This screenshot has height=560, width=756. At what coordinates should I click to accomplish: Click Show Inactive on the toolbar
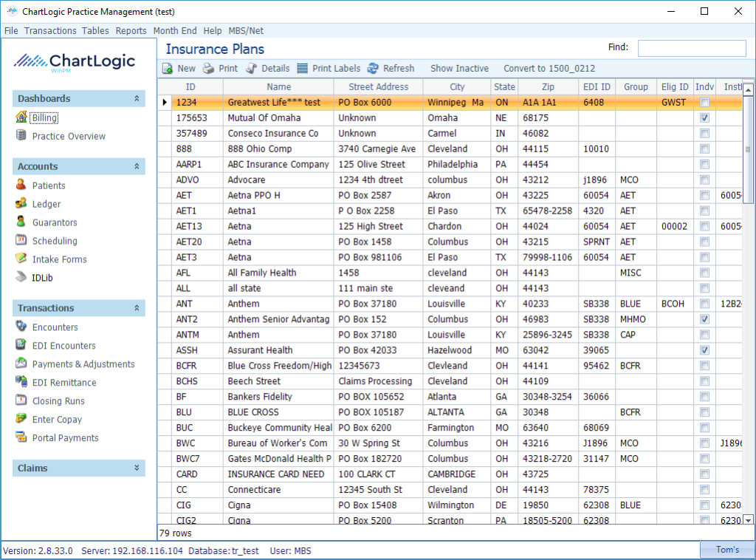[x=458, y=68]
